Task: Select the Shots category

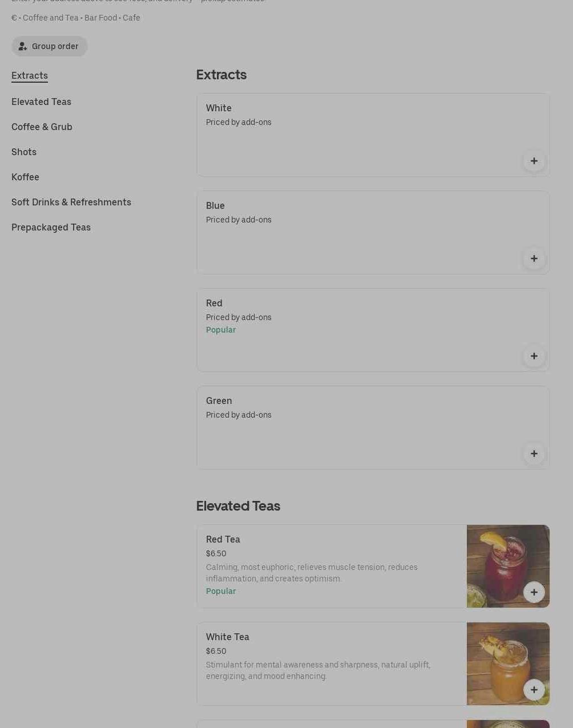Action: pyautogui.click(x=24, y=152)
